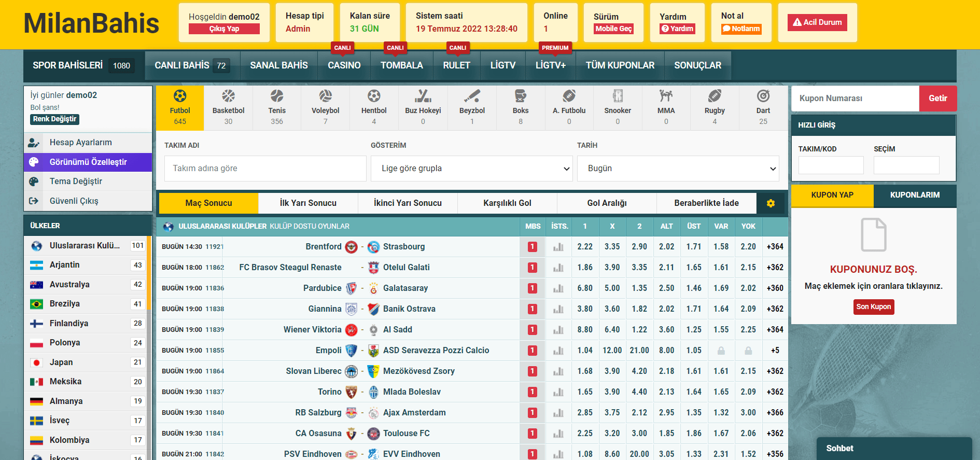Select the A. Futbolu sport icon
Screen dimensions: 980x460
click(569, 96)
